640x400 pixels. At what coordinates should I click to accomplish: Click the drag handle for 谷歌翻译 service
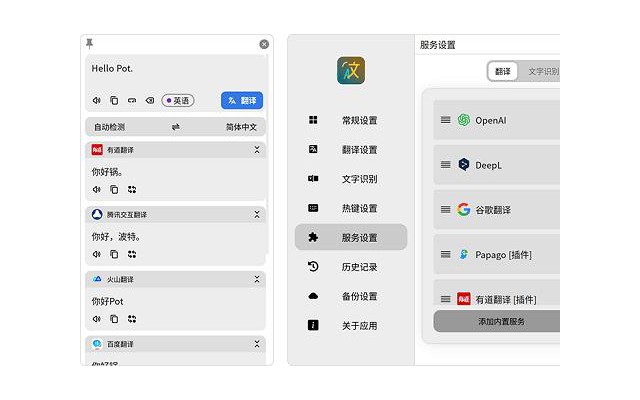(446, 209)
